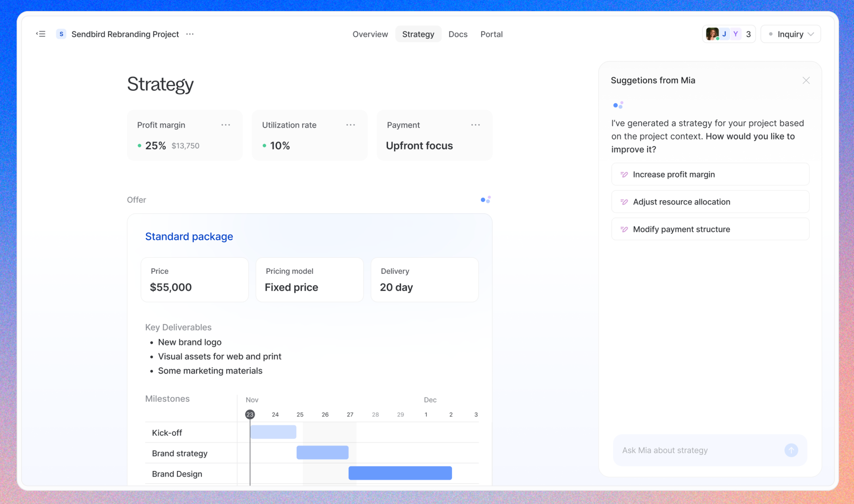This screenshot has width=854, height=504.
Task: Click send arrow in Mia chat
Action: pyautogui.click(x=791, y=450)
